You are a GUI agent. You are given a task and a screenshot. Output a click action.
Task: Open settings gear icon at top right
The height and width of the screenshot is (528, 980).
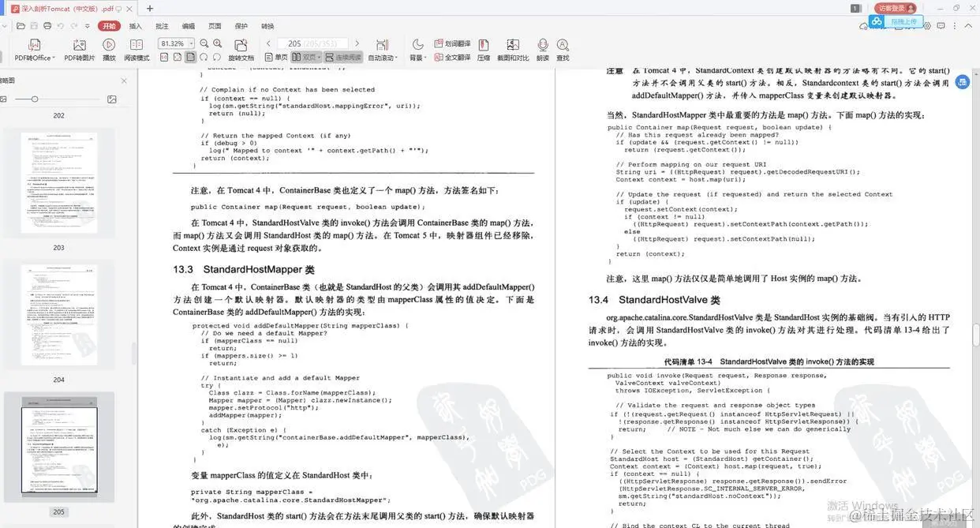pyautogui.click(x=926, y=26)
